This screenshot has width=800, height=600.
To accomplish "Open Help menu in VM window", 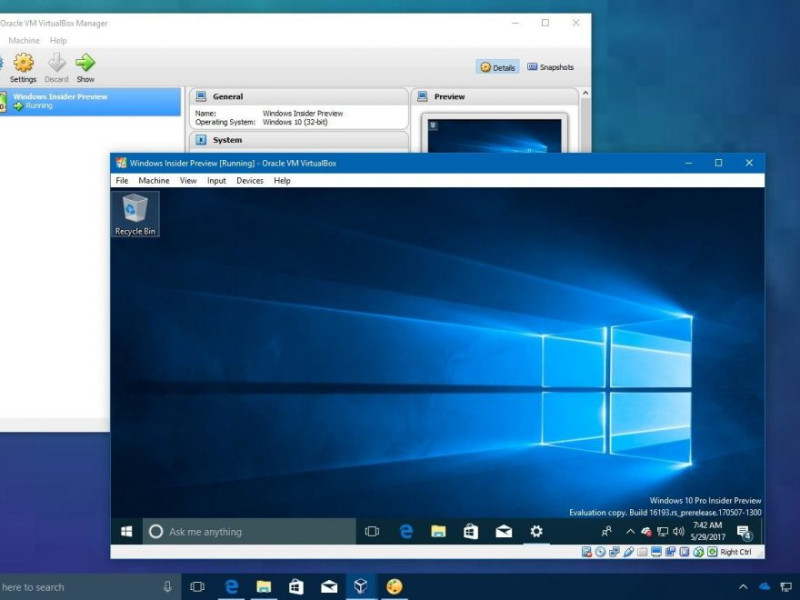I will click(282, 181).
